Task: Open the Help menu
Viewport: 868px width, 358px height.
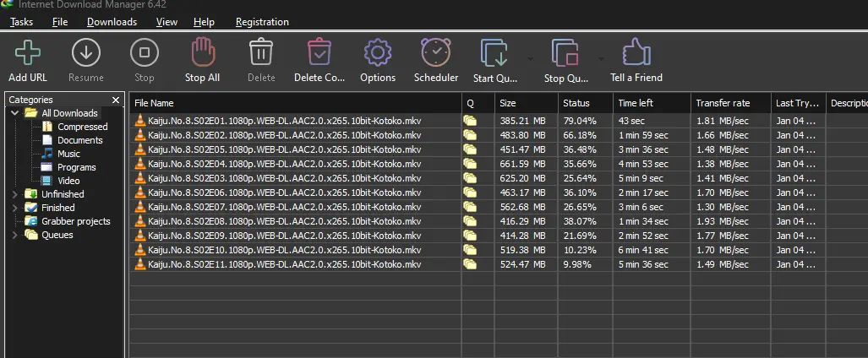Action: [x=204, y=22]
